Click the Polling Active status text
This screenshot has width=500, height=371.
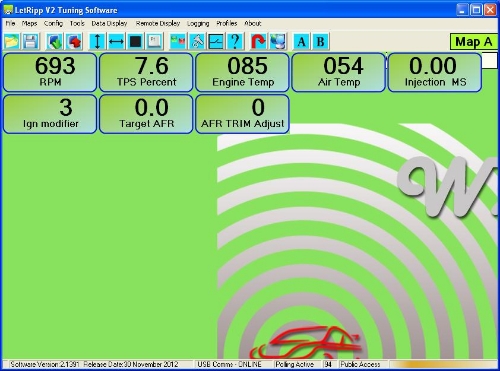coord(294,364)
